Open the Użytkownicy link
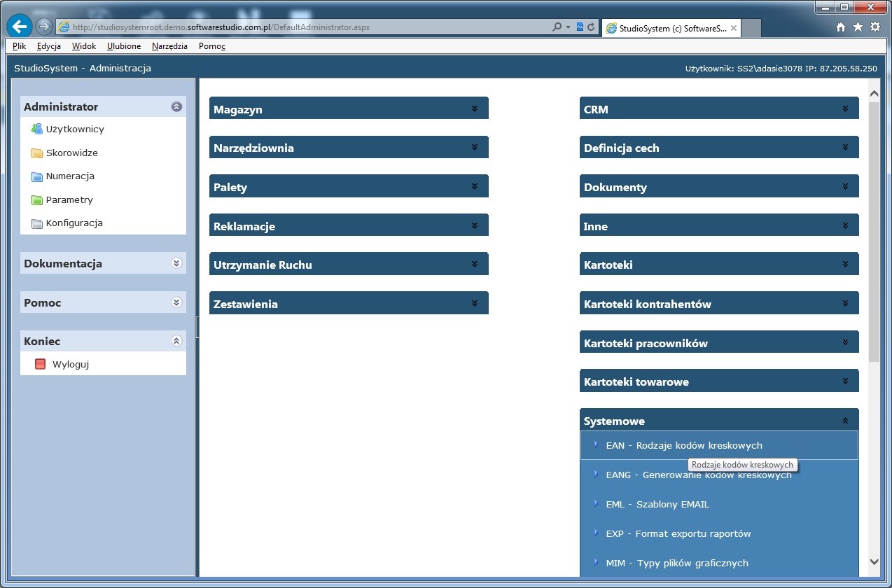Image resolution: width=892 pixels, height=588 pixels. tap(75, 129)
